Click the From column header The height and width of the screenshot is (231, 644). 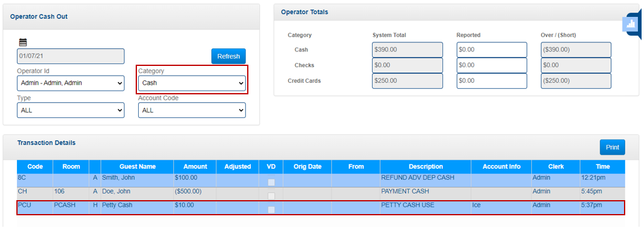pyautogui.click(x=356, y=166)
